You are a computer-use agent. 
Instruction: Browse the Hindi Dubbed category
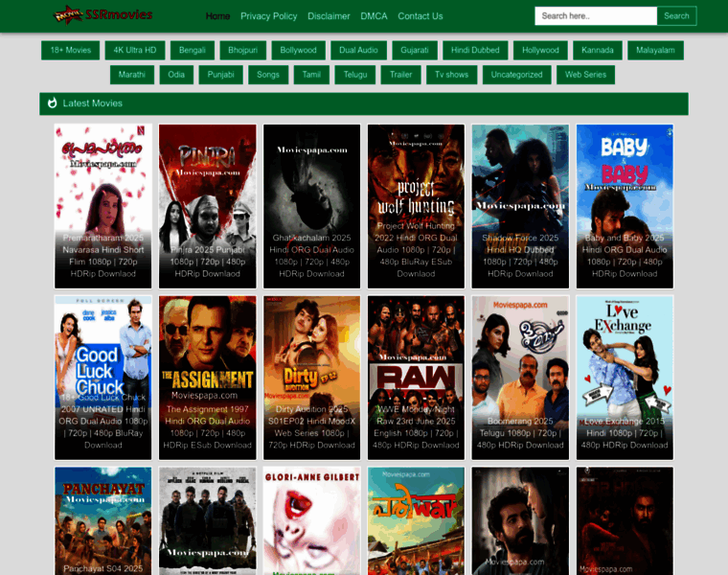(x=475, y=50)
